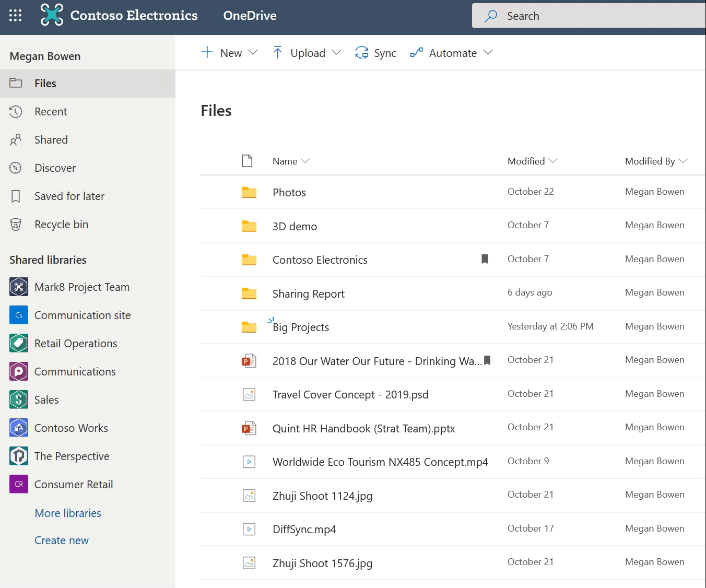
Task: Toggle bookmark on Contoso Electronics folder
Action: click(x=485, y=259)
